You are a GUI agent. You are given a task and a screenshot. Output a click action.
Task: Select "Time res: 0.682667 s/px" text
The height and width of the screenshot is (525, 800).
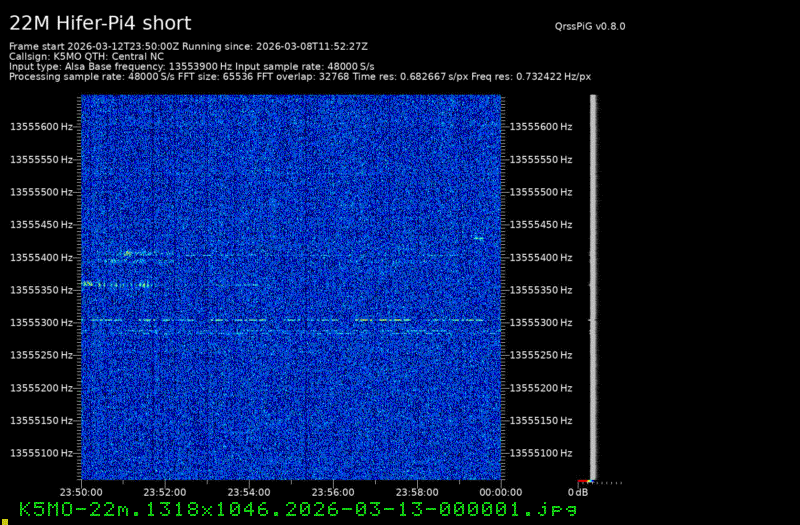coord(410,77)
